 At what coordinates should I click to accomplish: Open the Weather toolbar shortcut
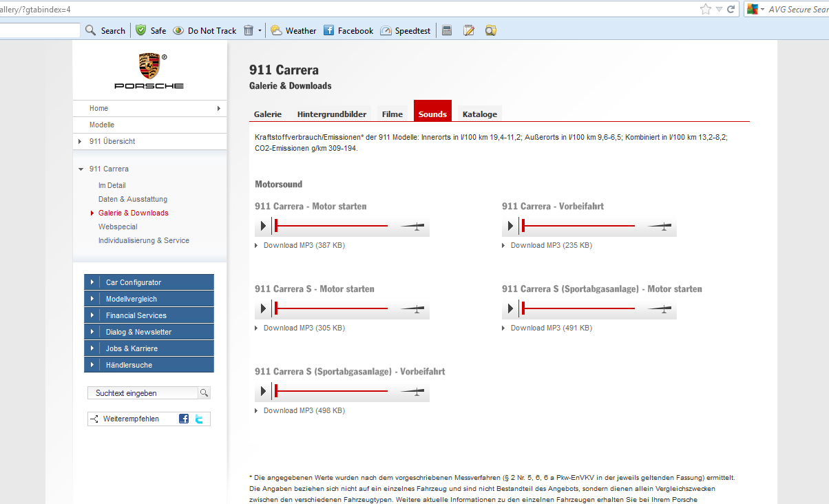293,30
